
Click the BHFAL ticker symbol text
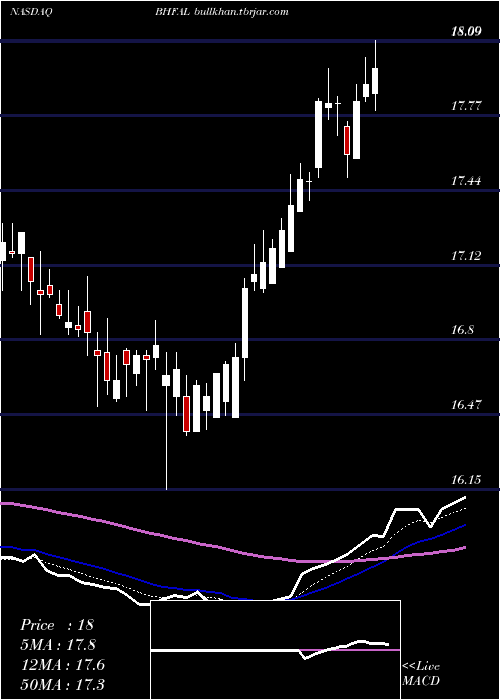tap(174, 12)
